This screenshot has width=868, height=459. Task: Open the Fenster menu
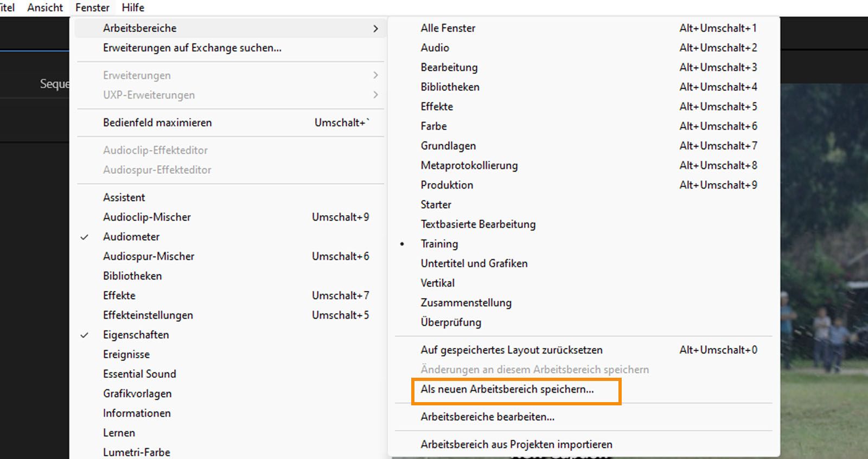point(92,8)
